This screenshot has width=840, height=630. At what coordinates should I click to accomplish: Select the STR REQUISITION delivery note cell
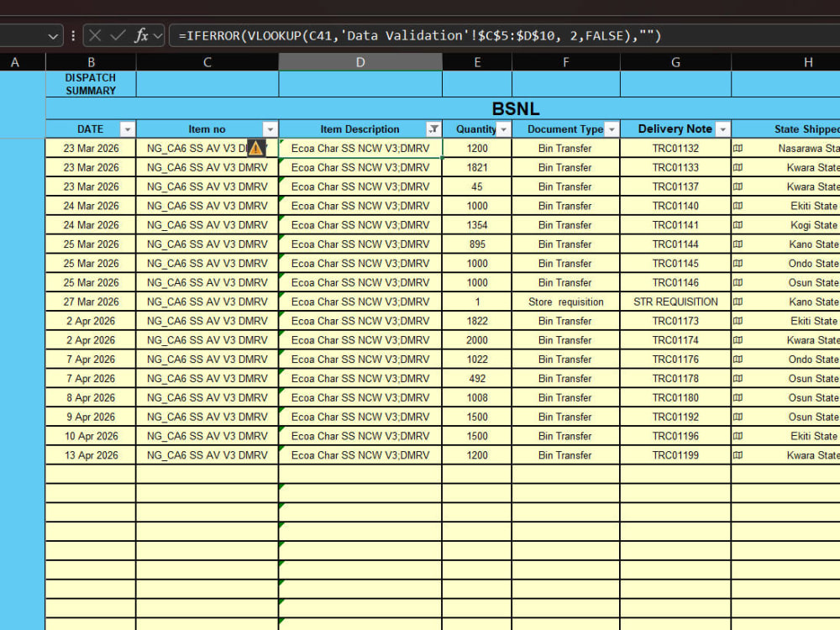tap(676, 302)
